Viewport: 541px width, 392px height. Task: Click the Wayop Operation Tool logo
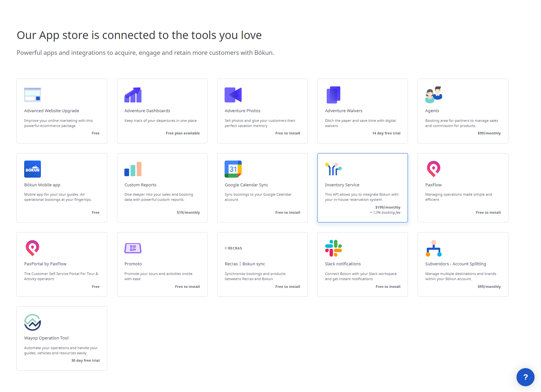click(x=33, y=322)
